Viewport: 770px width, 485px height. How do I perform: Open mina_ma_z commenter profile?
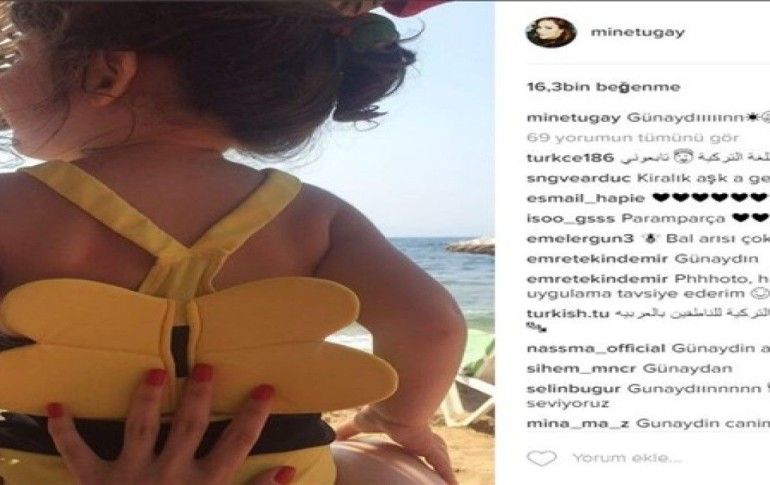(578, 424)
